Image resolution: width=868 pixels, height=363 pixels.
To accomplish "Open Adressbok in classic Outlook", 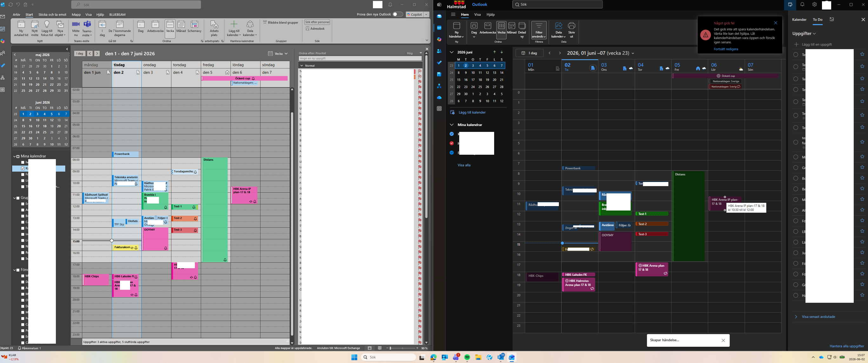I will (315, 29).
